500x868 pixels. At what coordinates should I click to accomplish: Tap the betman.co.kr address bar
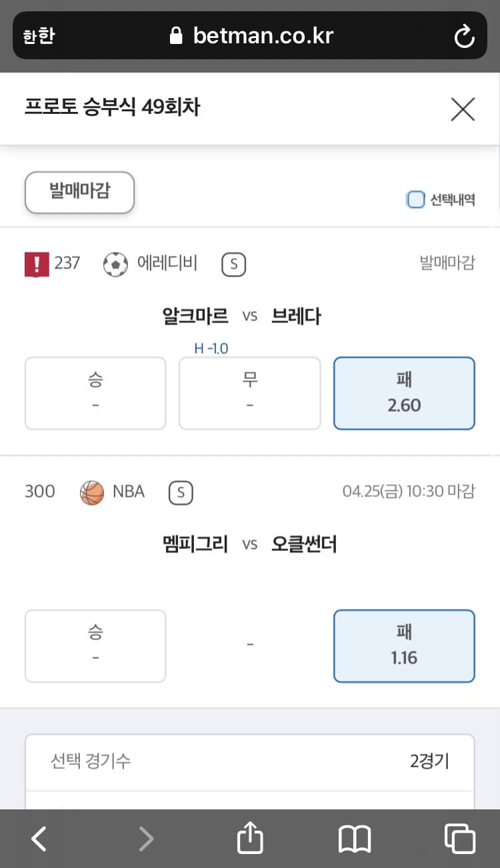coord(250,35)
